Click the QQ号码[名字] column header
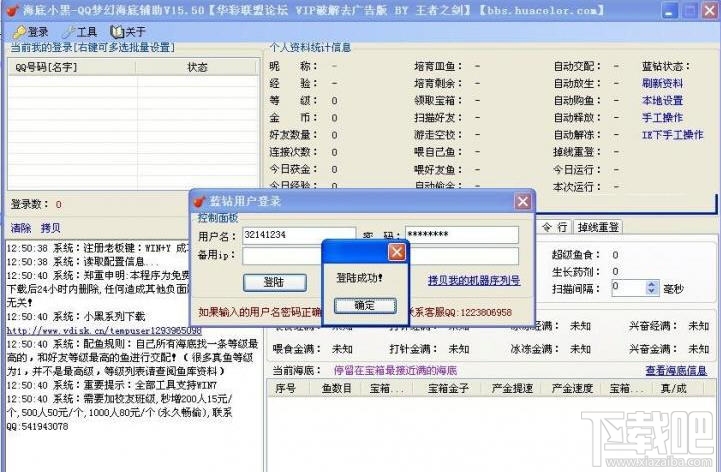 (x=73, y=67)
